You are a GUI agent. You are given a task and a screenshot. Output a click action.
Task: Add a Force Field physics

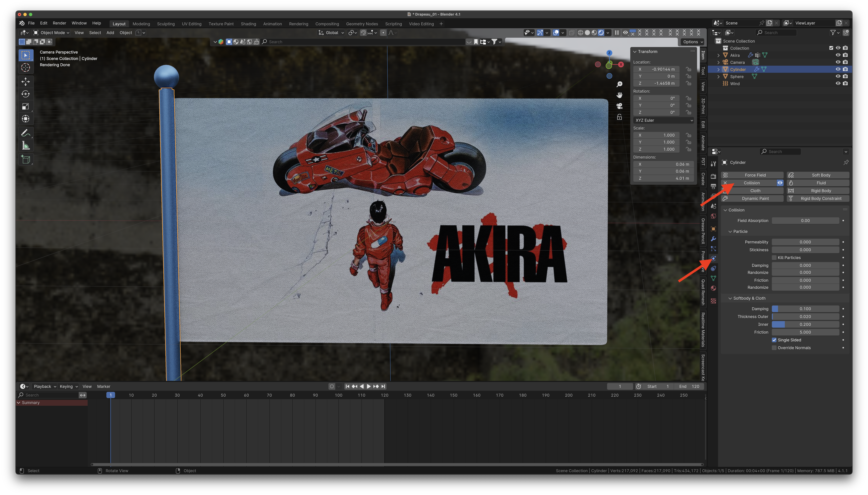click(x=752, y=175)
